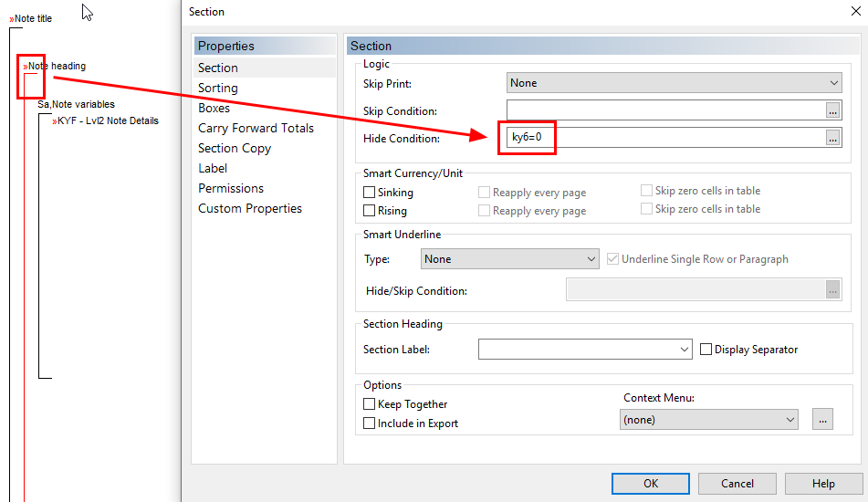Viewport: 868px width, 502px height.
Task: Open the Smart Underline Type dropdown
Action: (510, 259)
